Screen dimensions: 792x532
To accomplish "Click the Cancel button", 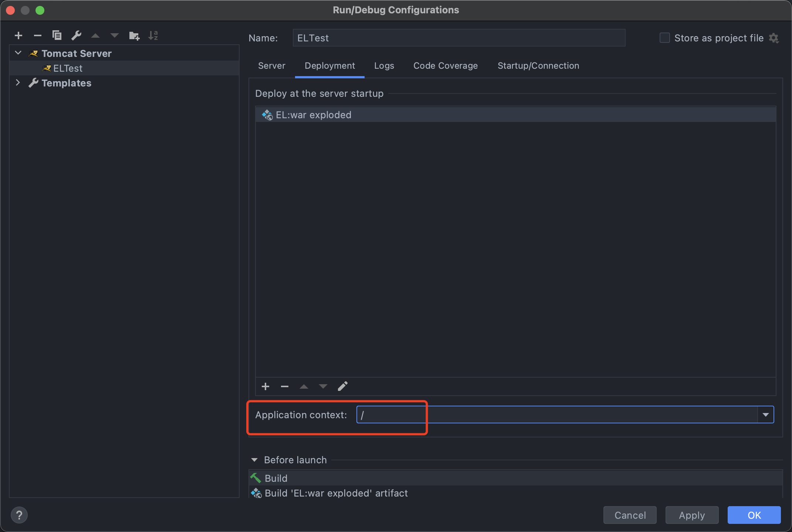I will [x=630, y=515].
